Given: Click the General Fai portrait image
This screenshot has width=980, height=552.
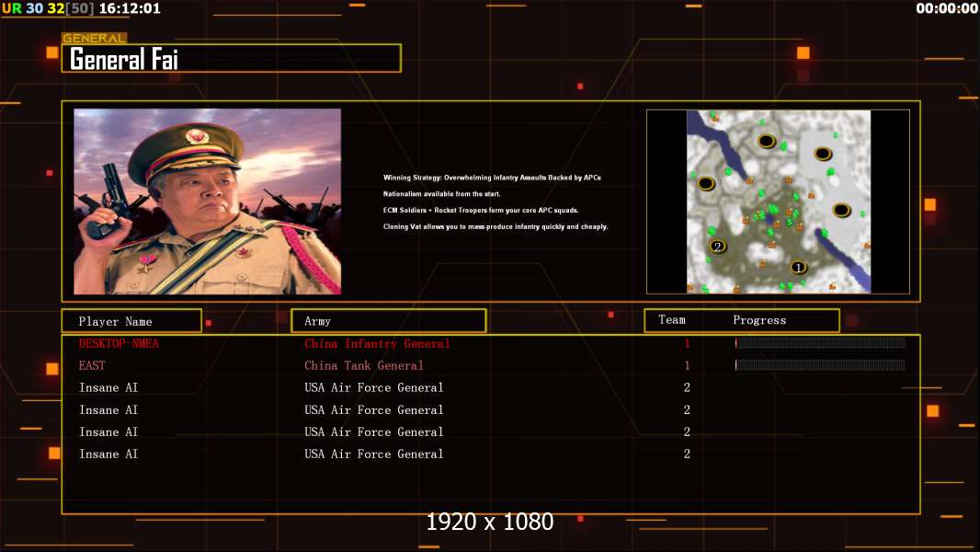Looking at the screenshot, I should pyautogui.click(x=208, y=201).
